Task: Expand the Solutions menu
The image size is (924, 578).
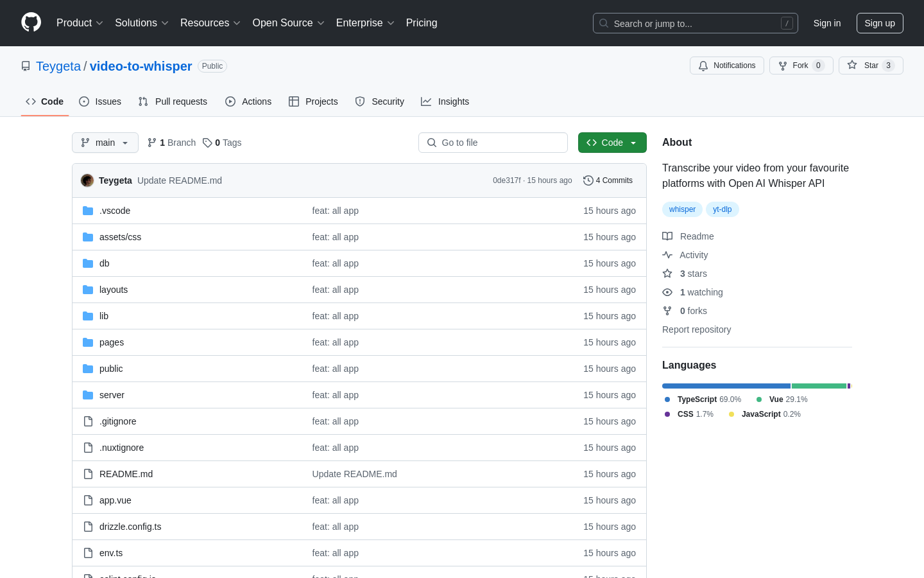Action: pyautogui.click(x=142, y=23)
